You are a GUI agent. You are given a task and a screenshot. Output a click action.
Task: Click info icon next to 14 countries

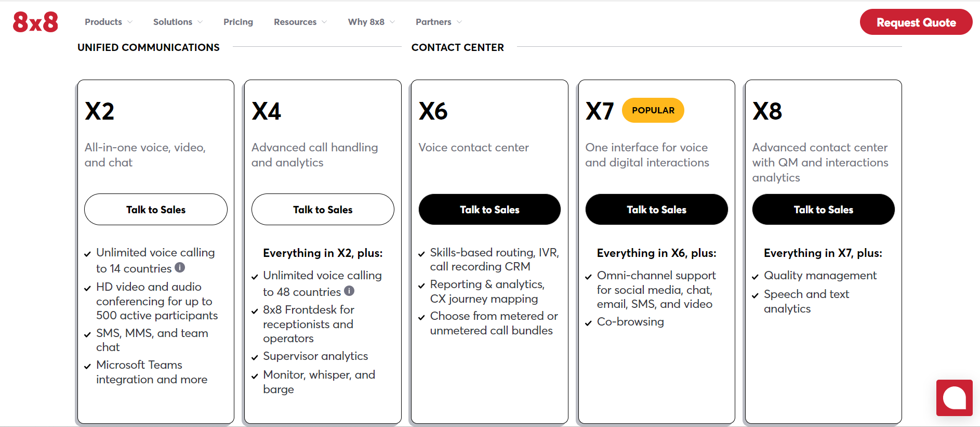click(x=180, y=267)
